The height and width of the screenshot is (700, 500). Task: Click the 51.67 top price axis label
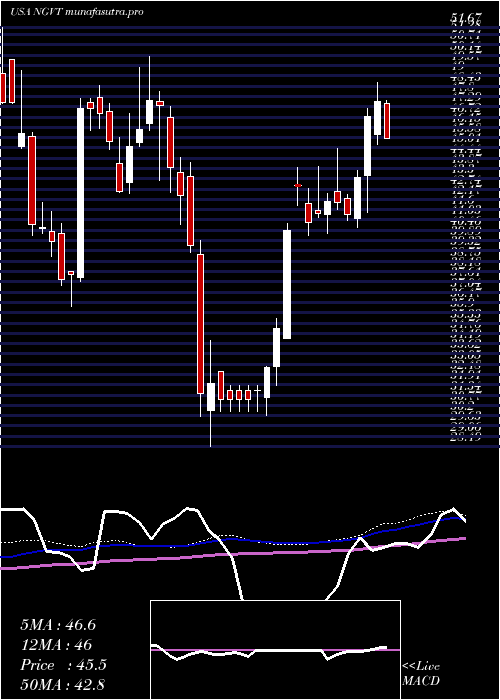(x=467, y=19)
